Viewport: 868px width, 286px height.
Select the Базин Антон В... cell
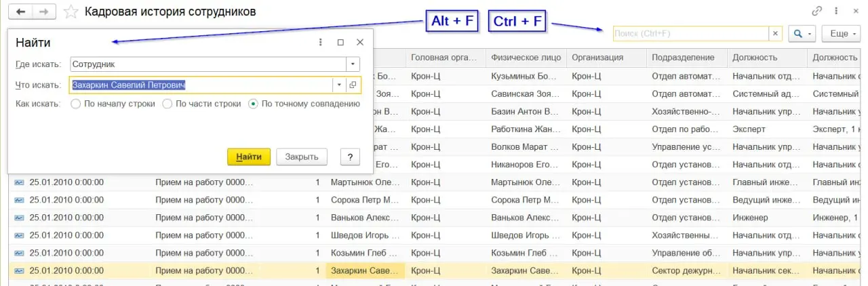(526, 111)
